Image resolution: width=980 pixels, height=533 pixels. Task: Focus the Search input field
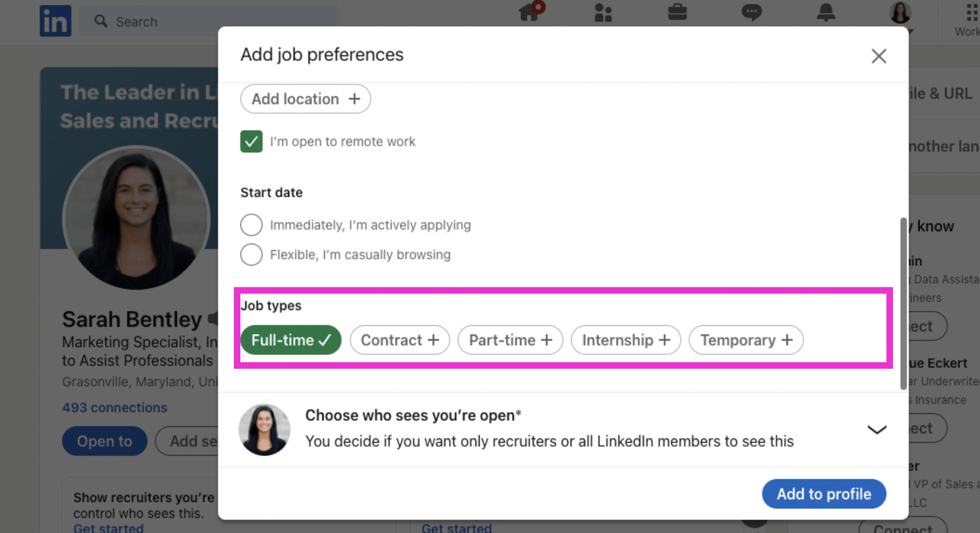click(x=209, y=21)
